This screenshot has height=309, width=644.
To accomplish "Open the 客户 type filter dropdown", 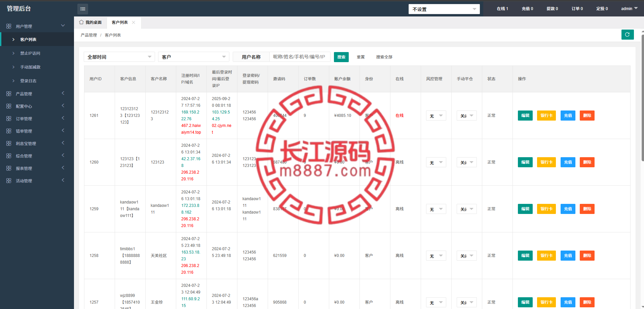I will [194, 57].
